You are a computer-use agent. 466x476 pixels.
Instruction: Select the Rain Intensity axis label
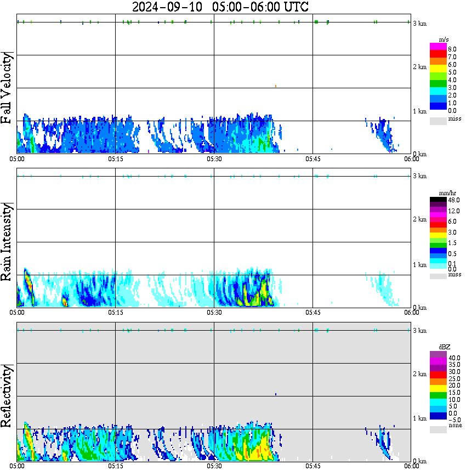click(6, 242)
